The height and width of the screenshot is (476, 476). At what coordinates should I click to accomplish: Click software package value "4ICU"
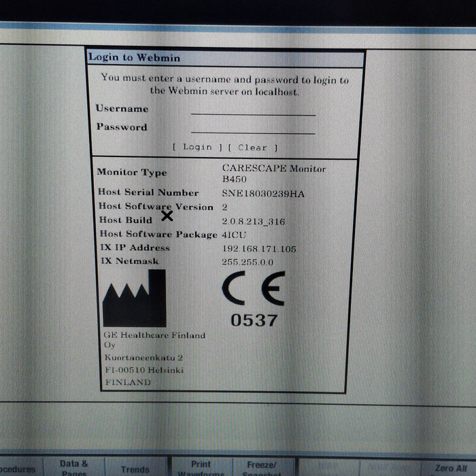tap(234, 235)
